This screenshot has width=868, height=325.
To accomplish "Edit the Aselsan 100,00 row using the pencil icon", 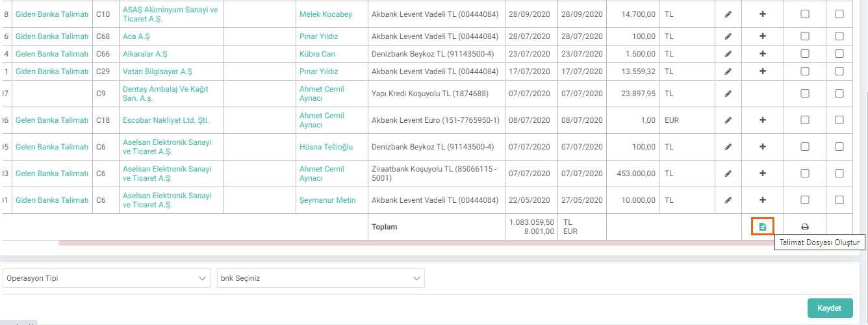I will pos(728,147).
